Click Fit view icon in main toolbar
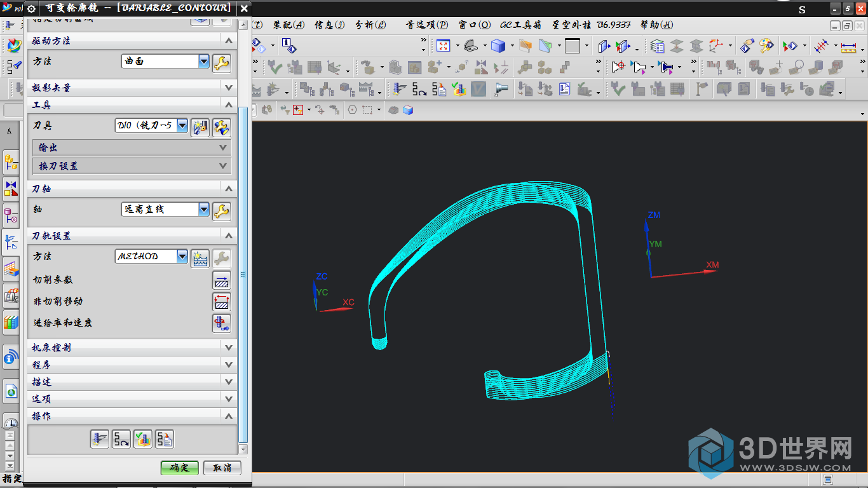The image size is (868, 488). pos(443,46)
